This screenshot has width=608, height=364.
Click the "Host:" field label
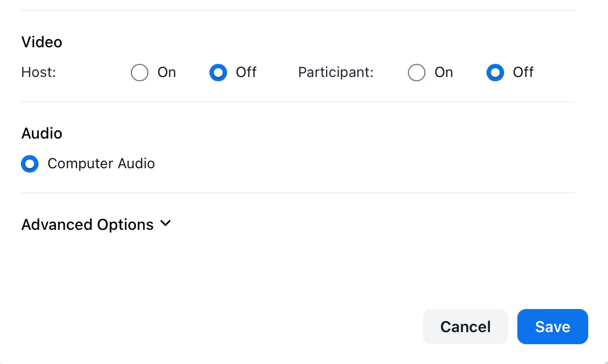coord(38,73)
